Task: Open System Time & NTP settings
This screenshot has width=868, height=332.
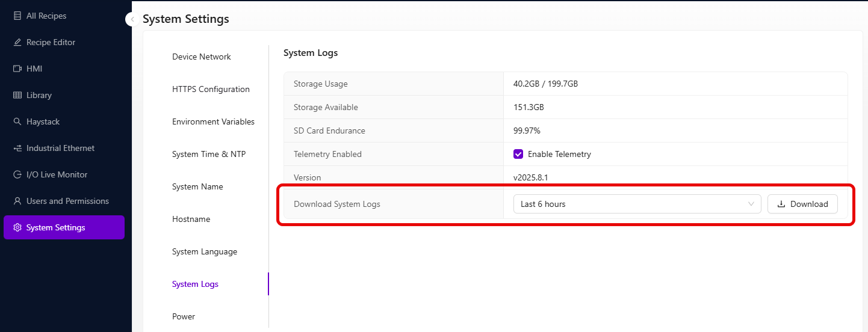Action: tap(209, 154)
